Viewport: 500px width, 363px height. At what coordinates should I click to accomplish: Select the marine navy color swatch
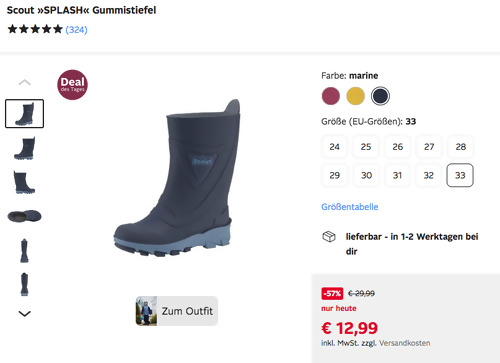coord(380,96)
